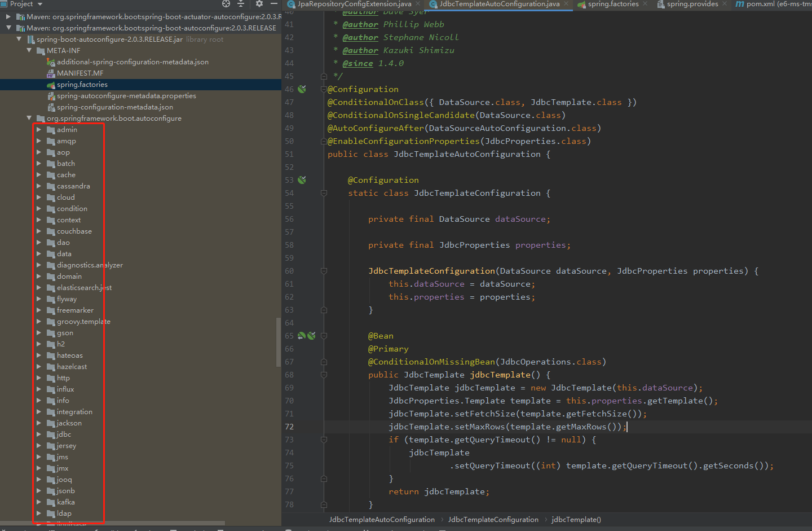Open Project panel settings gear
The width and height of the screenshot is (812, 531).
pyautogui.click(x=259, y=3)
